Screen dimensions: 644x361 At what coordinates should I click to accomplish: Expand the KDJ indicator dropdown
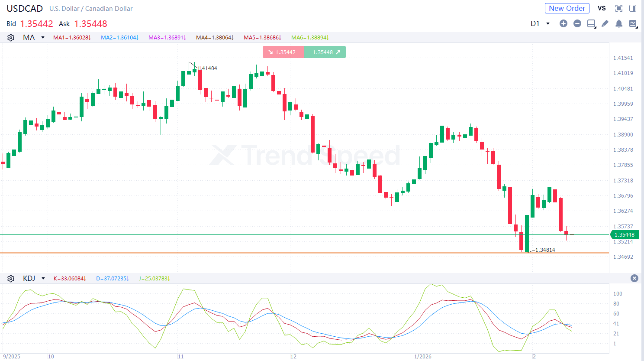(x=43, y=279)
